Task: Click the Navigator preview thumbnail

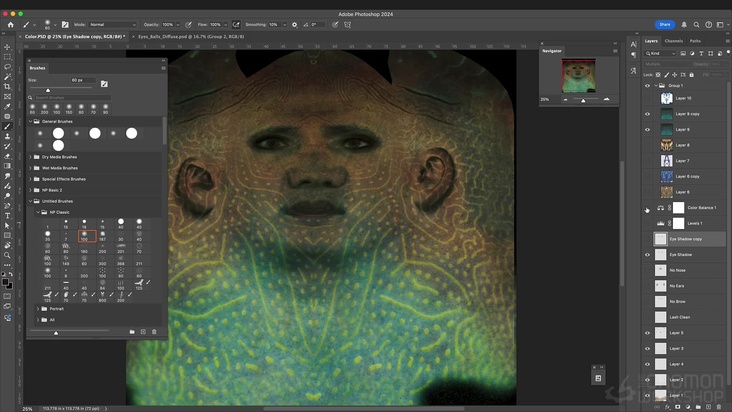Action: click(578, 76)
